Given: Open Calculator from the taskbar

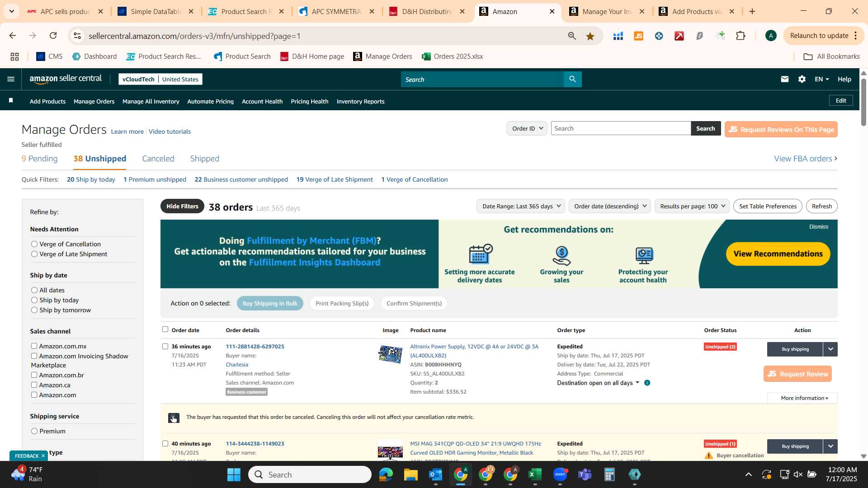Looking at the screenshot, I should tap(609, 474).
